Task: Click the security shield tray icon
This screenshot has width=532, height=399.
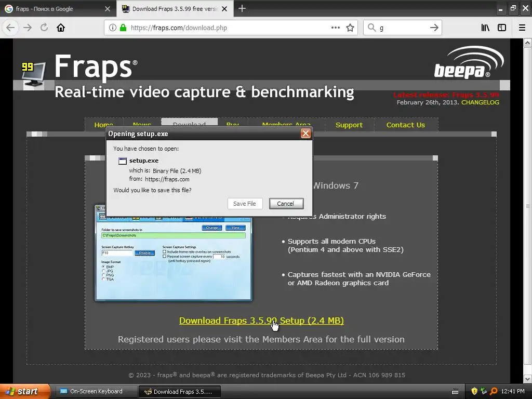Action: (x=474, y=391)
